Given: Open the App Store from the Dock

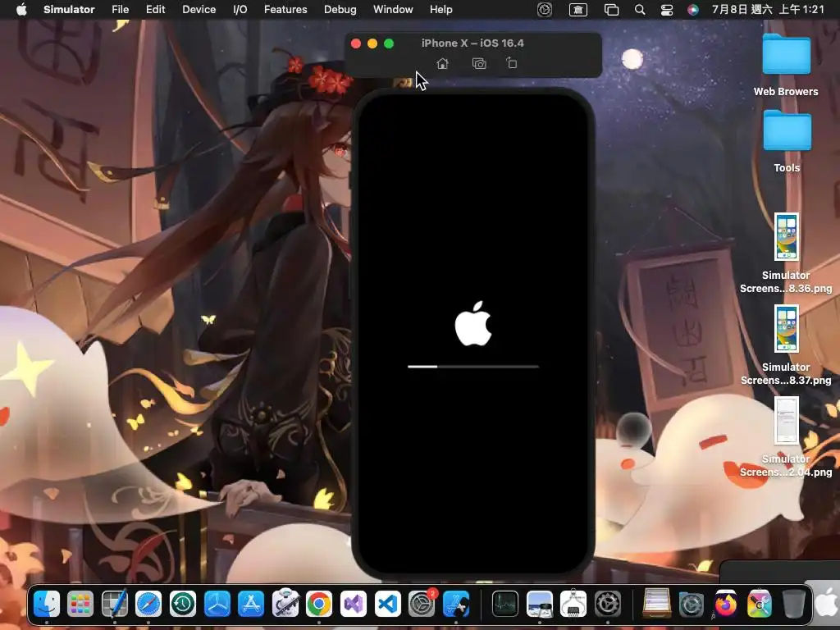Looking at the screenshot, I should [x=251, y=604].
